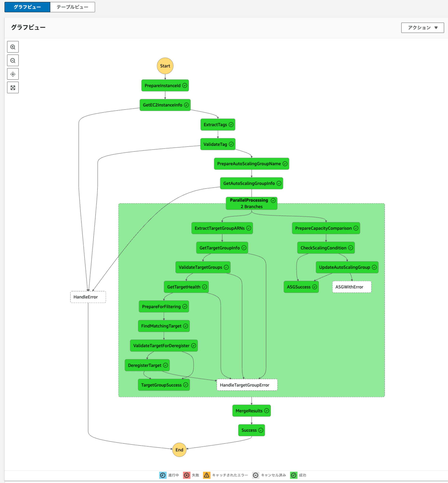Select the CheckScalingCondition state
The width and height of the screenshot is (448, 483).
(x=326, y=248)
